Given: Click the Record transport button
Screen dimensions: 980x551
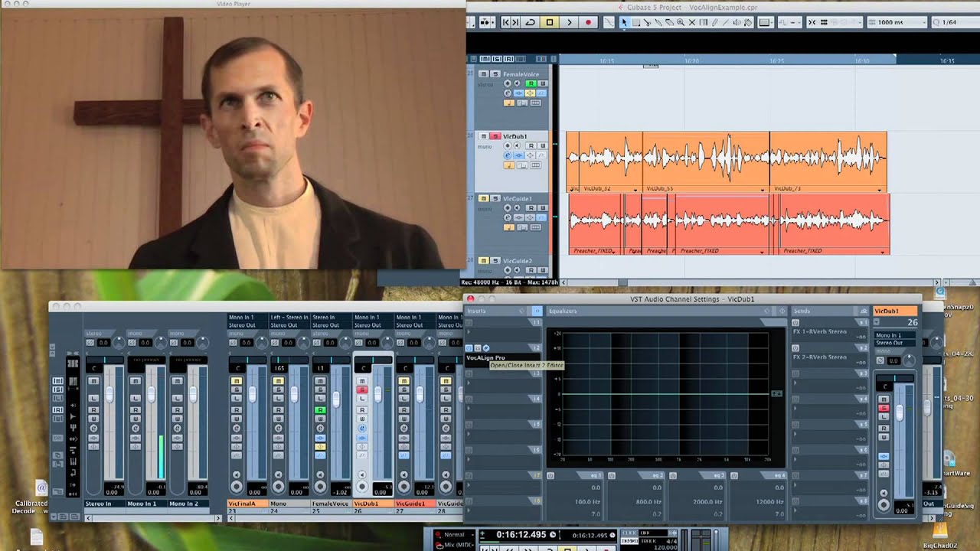Looking at the screenshot, I should pyautogui.click(x=589, y=22).
